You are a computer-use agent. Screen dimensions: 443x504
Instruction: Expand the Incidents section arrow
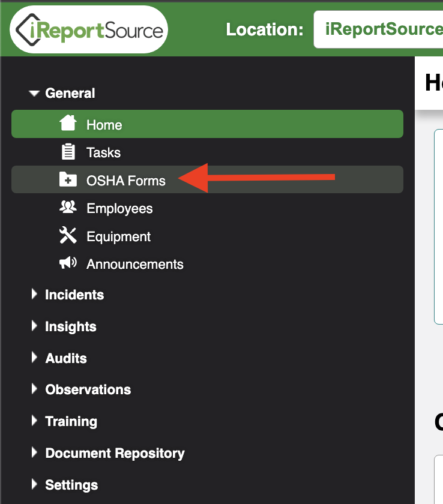34,294
